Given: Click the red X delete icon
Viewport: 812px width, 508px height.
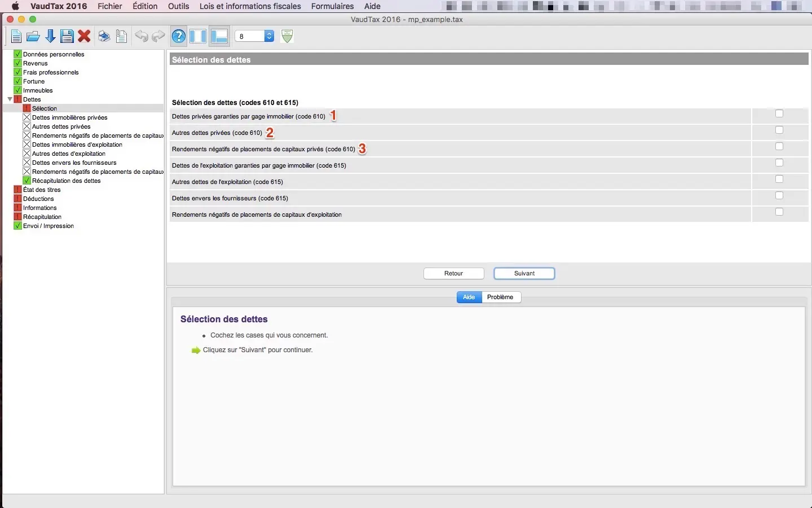Looking at the screenshot, I should [x=85, y=37].
